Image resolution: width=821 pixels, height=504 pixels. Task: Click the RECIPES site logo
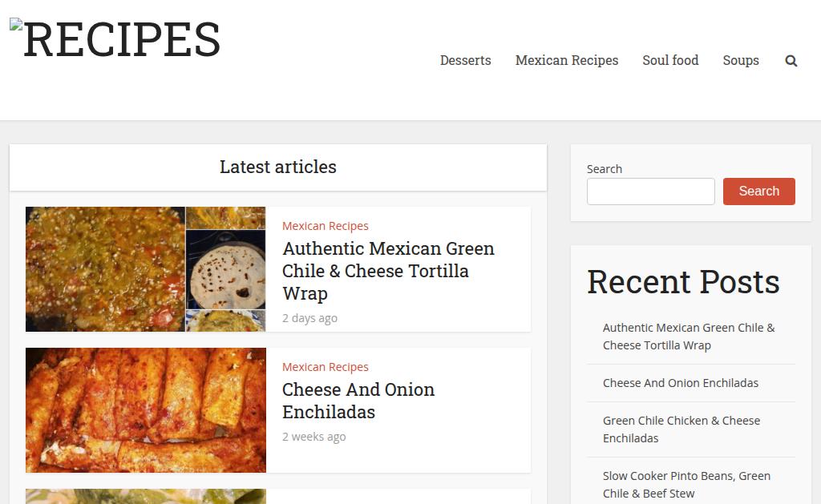pos(115,39)
